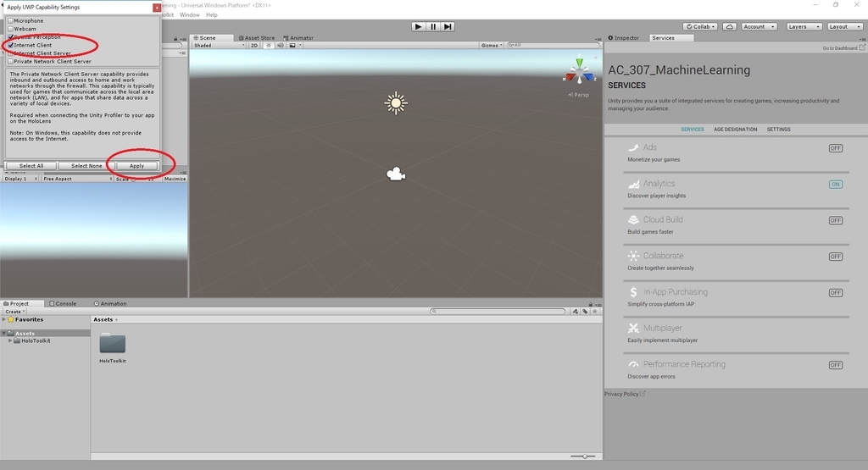Viewport: 868px width, 470px height.
Task: Open the Go to Dashboard link
Action: click(x=843, y=48)
